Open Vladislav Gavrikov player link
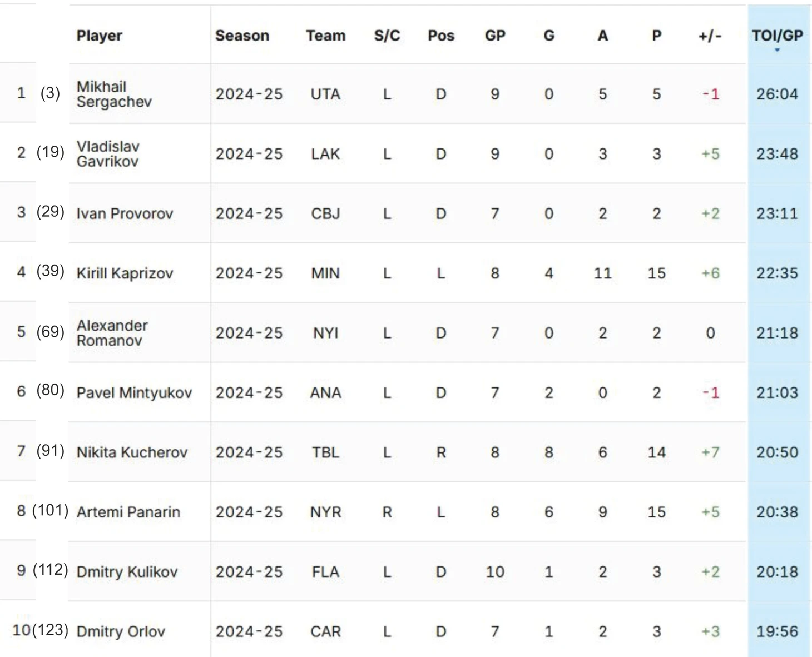Screen dimensions: 812x657 point(108,154)
